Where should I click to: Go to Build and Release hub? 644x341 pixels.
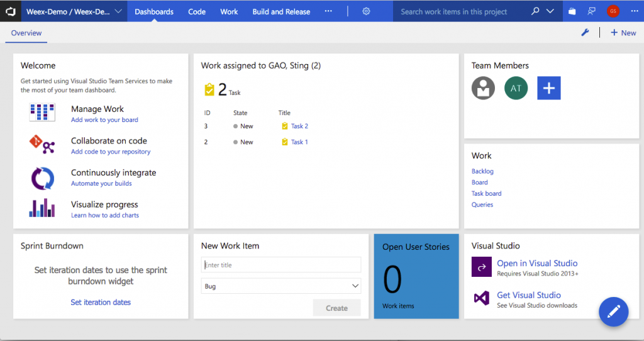click(x=281, y=11)
